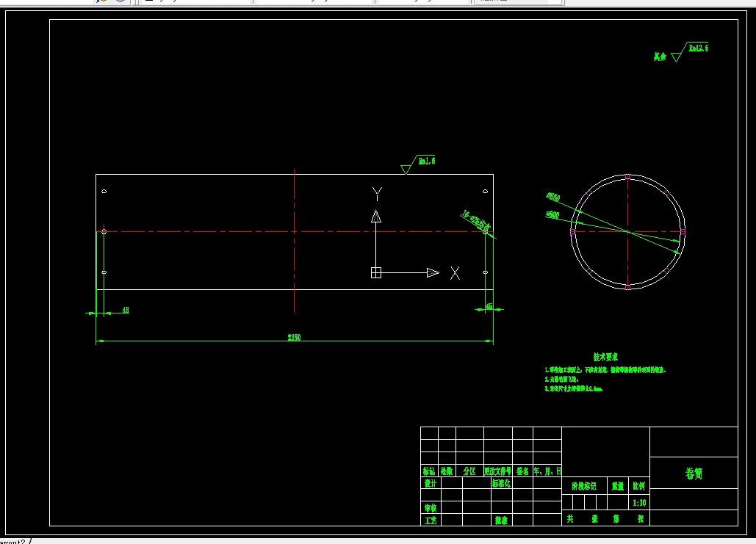This screenshot has height=544, width=756.
Task: Click the 审核 label in title block
Action: tap(431, 508)
